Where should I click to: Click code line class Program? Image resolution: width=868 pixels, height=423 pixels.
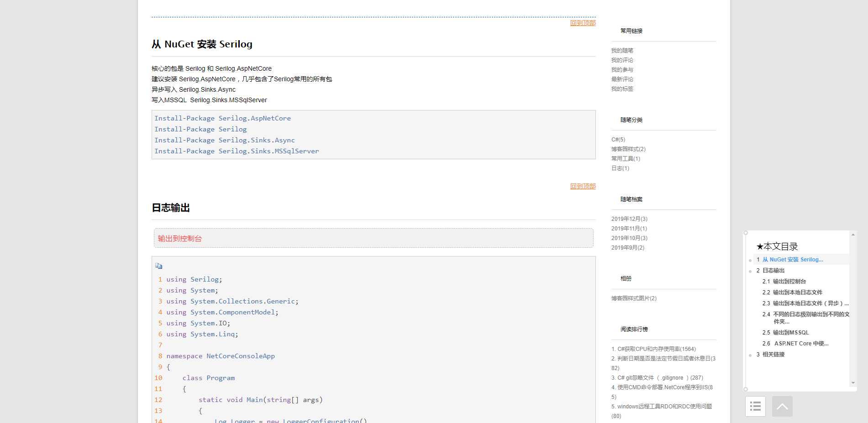[x=209, y=378]
